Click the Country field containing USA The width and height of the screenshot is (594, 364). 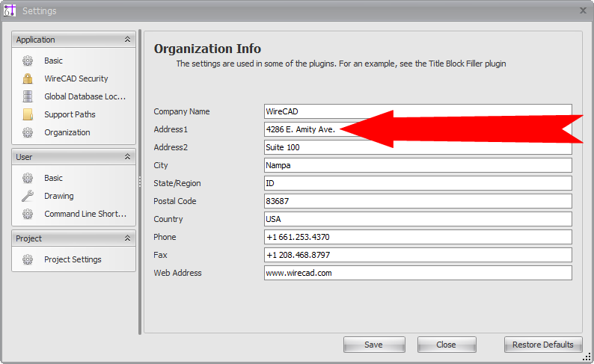tap(418, 219)
